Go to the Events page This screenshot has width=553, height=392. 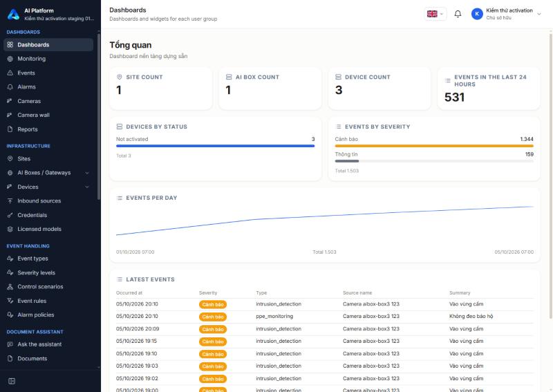click(x=48, y=73)
